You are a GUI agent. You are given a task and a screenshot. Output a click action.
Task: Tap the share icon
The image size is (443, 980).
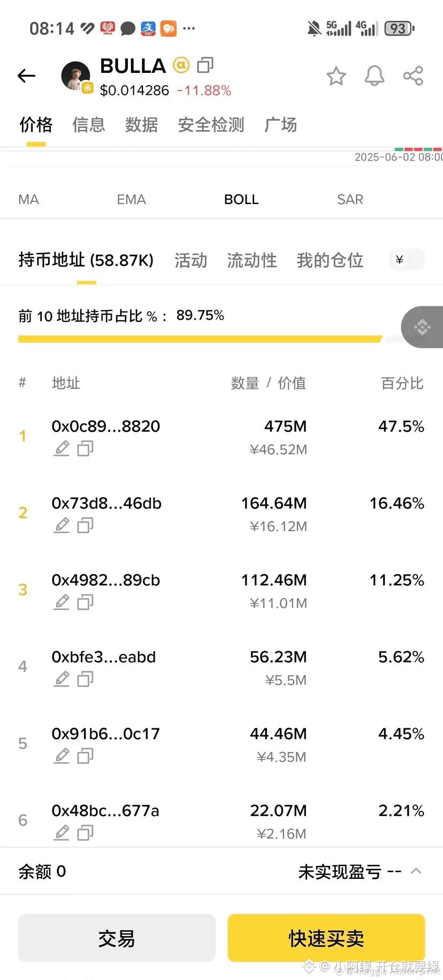click(413, 76)
